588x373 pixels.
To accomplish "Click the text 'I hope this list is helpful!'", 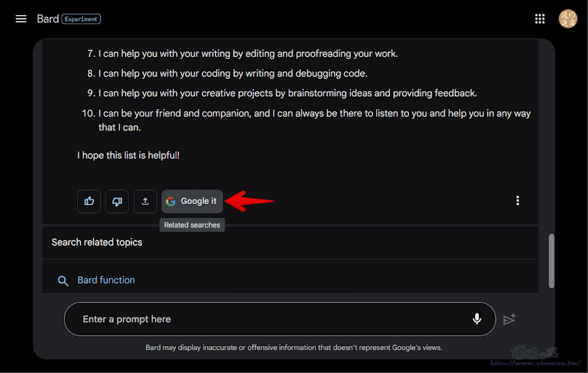I will (x=128, y=155).
